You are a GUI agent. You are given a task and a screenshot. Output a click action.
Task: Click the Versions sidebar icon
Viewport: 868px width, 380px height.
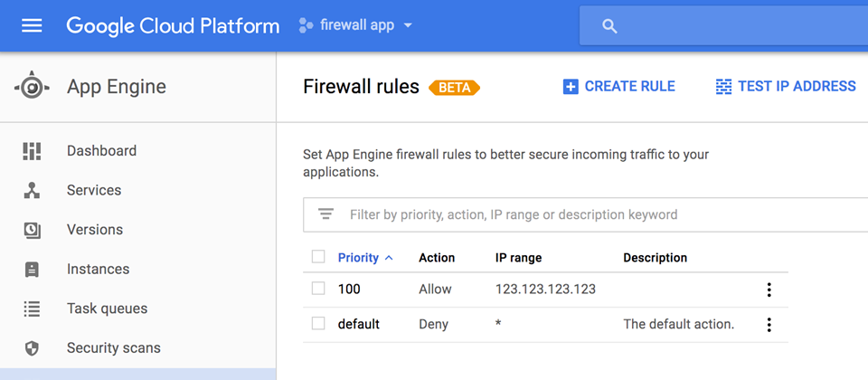point(33,230)
